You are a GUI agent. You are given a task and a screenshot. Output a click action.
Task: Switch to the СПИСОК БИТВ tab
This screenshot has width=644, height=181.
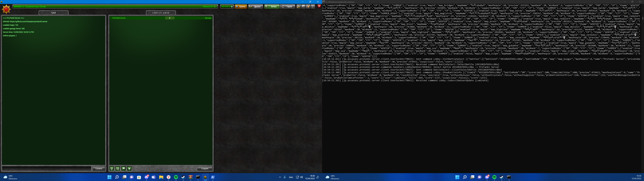161,13
